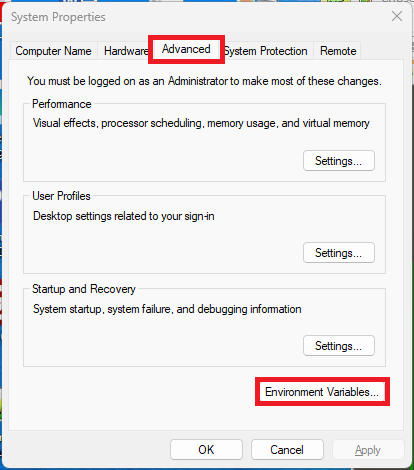This screenshot has width=414, height=470.
Task: Click the Performance group heading
Action: point(62,104)
